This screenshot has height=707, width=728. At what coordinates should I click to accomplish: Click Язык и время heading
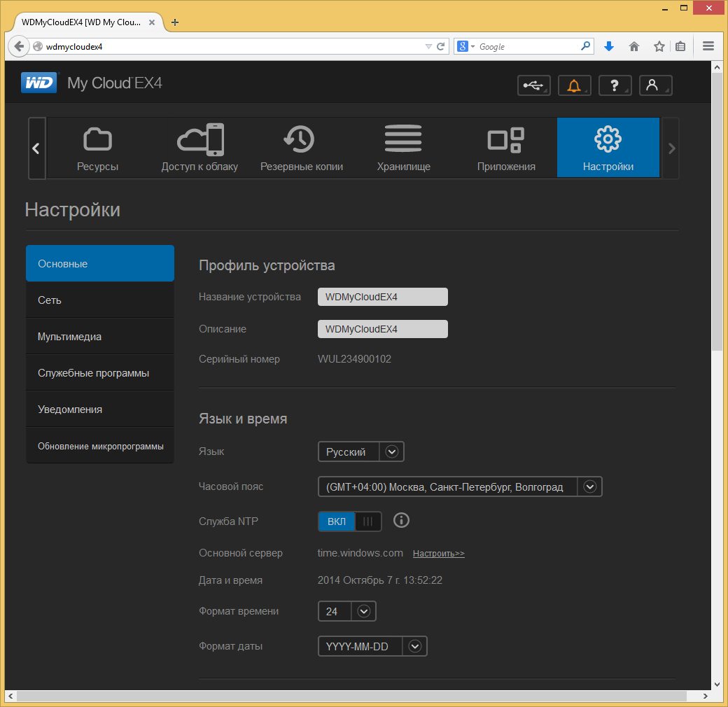click(x=243, y=419)
